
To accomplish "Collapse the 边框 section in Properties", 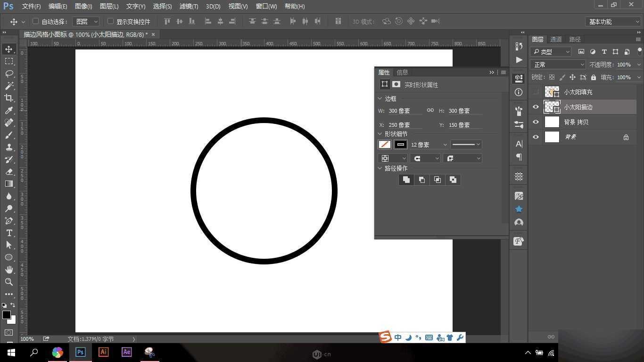I will [x=380, y=98].
